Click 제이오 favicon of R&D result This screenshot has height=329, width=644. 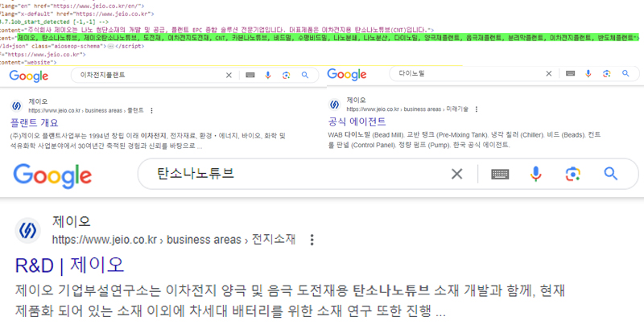(28, 231)
